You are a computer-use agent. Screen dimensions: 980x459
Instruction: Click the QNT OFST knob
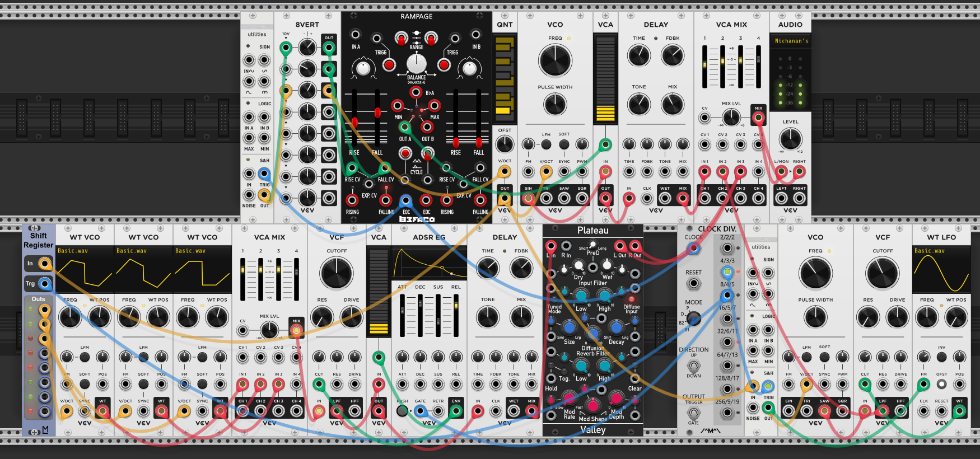pyautogui.click(x=505, y=144)
